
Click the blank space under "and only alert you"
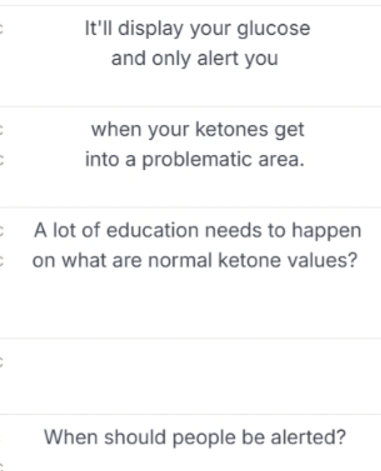tap(192, 88)
